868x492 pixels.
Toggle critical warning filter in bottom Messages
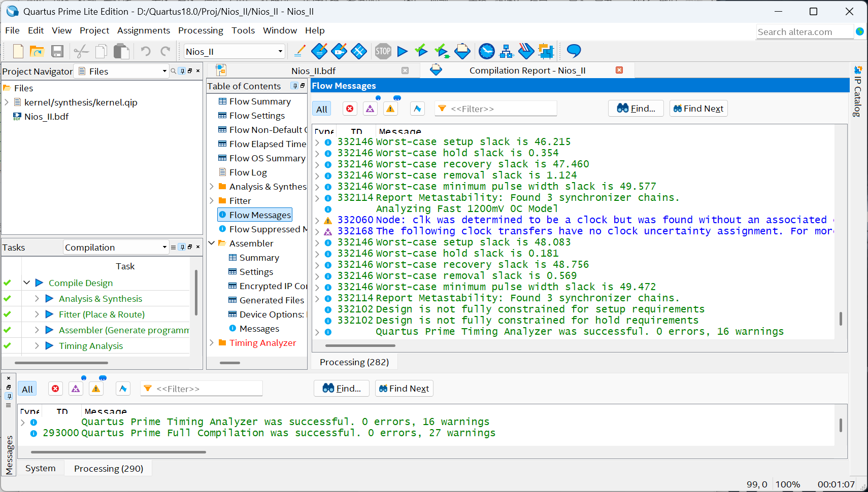click(76, 389)
